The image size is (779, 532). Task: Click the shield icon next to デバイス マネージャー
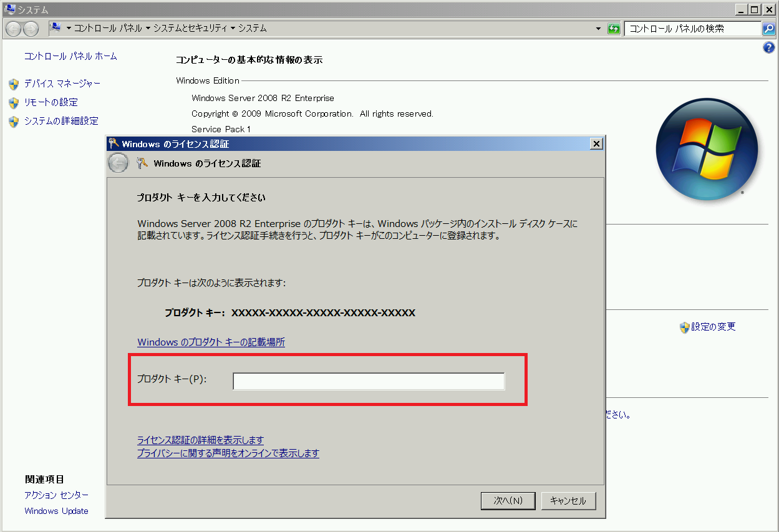[x=14, y=84]
